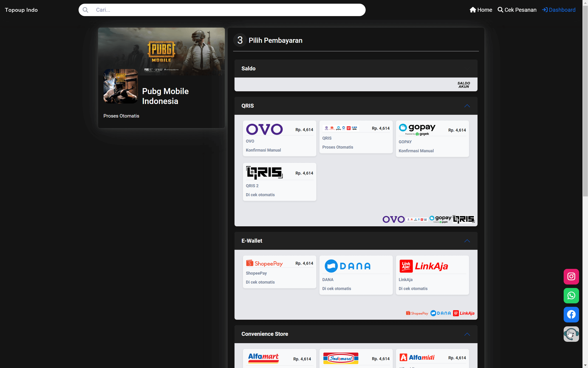Click the LinkAja Di cek otomatis text
Image resolution: width=588 pixels, height=368 pixels.
point(413,289)
